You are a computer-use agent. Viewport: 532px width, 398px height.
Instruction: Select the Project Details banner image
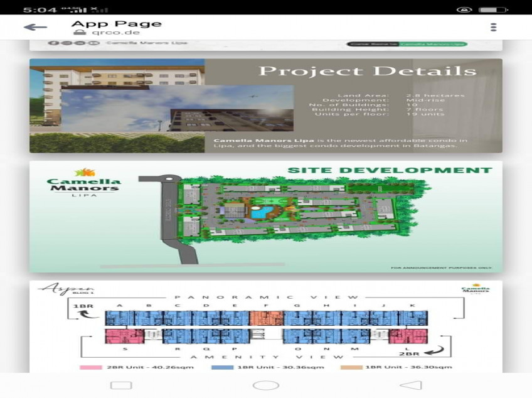(x=265, y=105)
